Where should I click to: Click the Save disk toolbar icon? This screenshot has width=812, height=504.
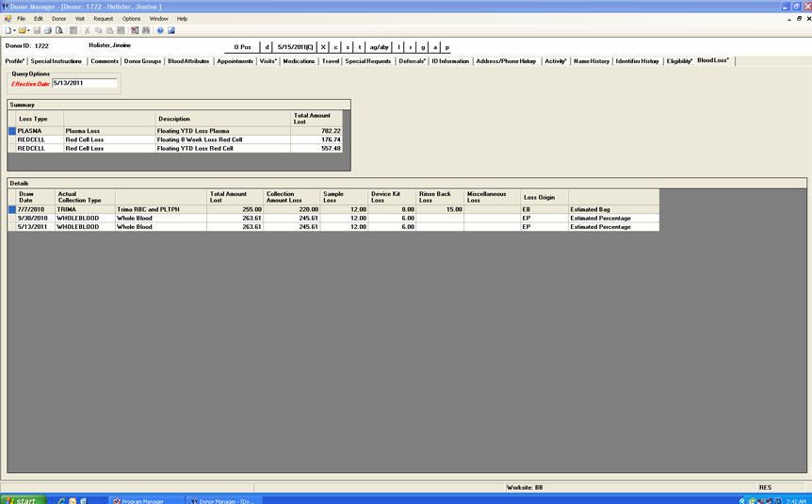click(38, 30)
